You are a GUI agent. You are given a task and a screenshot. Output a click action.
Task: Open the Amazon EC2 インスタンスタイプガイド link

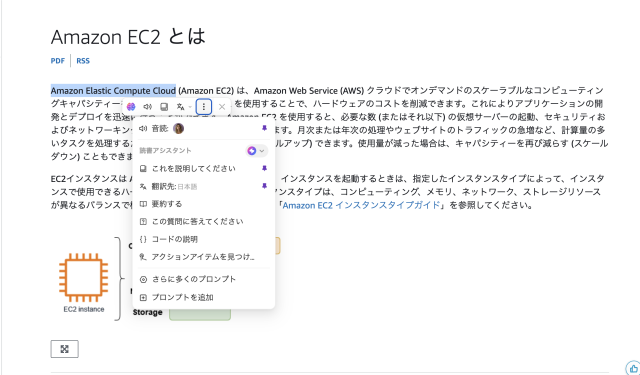361,205
